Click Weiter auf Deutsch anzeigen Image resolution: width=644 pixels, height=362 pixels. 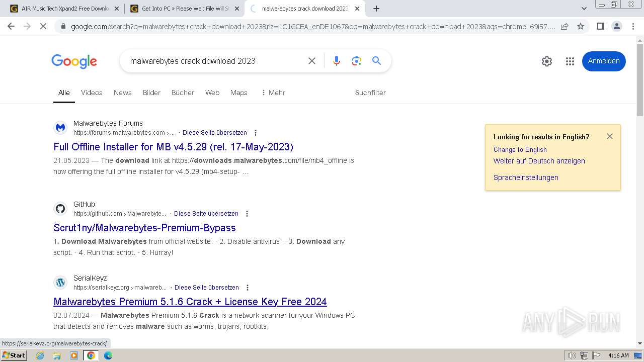(x=539, y=161)
